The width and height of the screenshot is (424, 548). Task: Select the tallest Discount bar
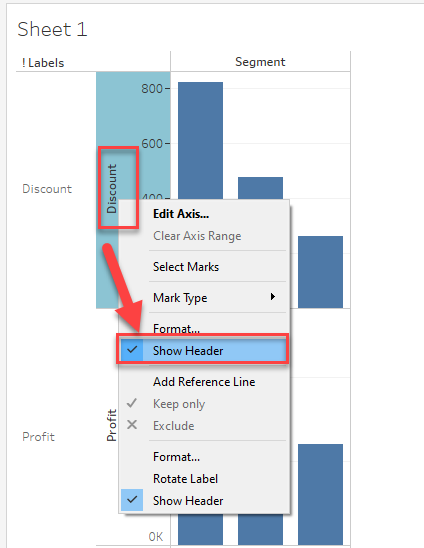point(200,140)
